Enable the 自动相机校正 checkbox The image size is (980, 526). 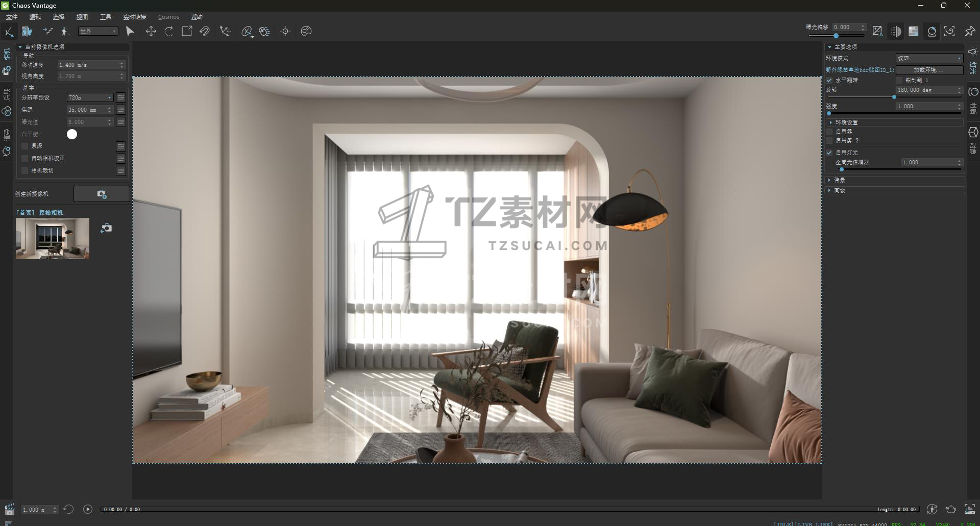click(25, 159)
